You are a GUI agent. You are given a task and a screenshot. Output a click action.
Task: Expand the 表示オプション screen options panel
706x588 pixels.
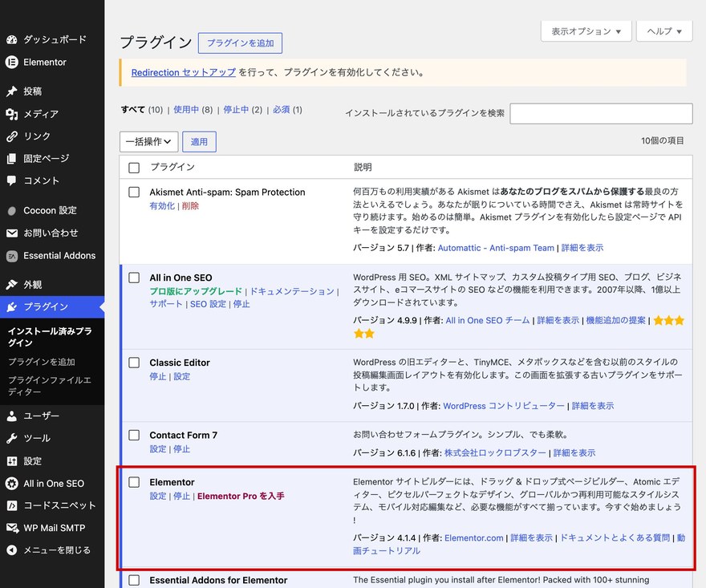point(586,31)
